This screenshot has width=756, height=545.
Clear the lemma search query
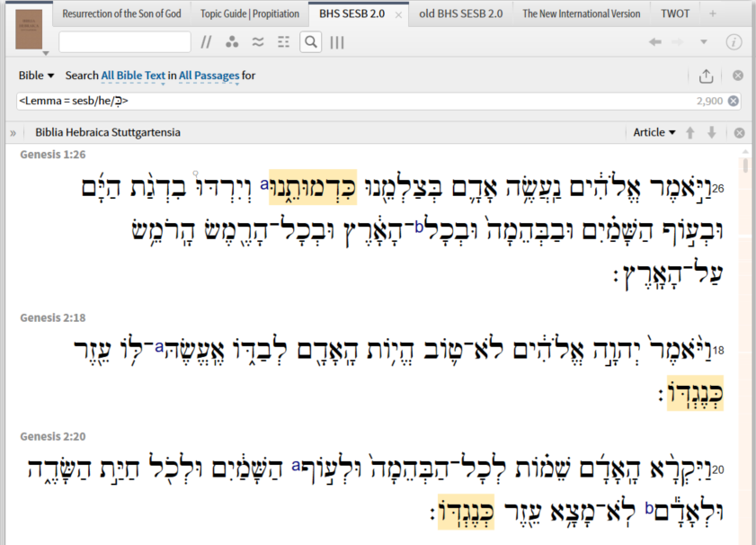(x=733, y=101)
